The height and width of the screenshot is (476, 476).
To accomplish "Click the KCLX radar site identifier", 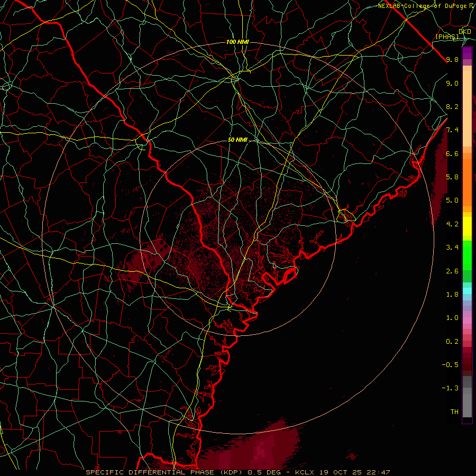I will point(305,472).
